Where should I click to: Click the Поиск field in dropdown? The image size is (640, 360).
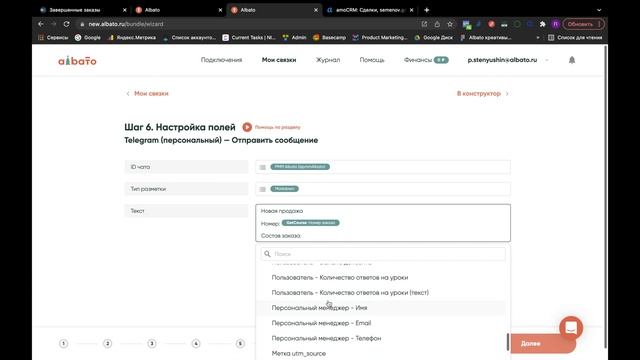click(x=383, y=254)
